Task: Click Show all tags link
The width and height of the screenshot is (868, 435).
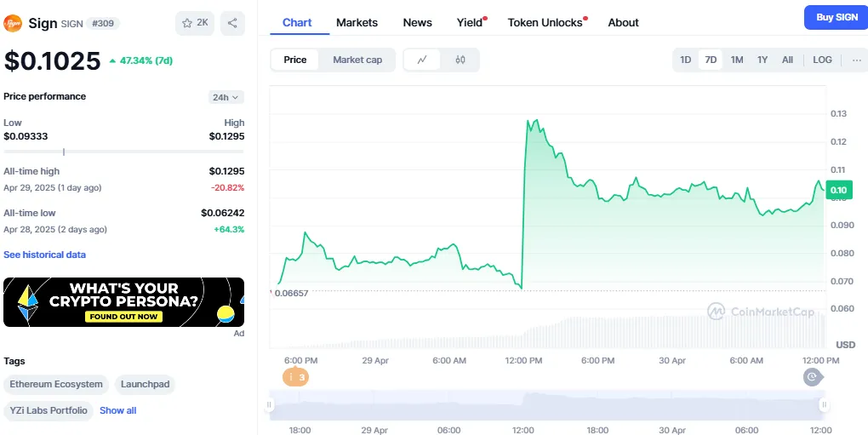Action: click(x=118, y=410)
